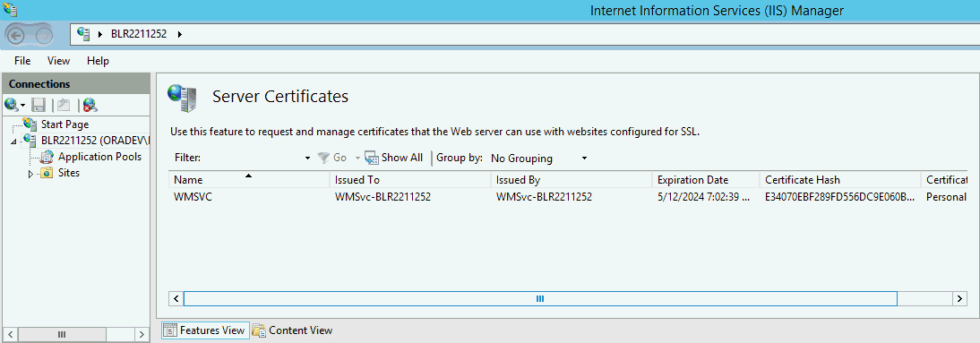
Task: Collapse the BLR2211252 server tree node
Action: (x=13, y=141)
